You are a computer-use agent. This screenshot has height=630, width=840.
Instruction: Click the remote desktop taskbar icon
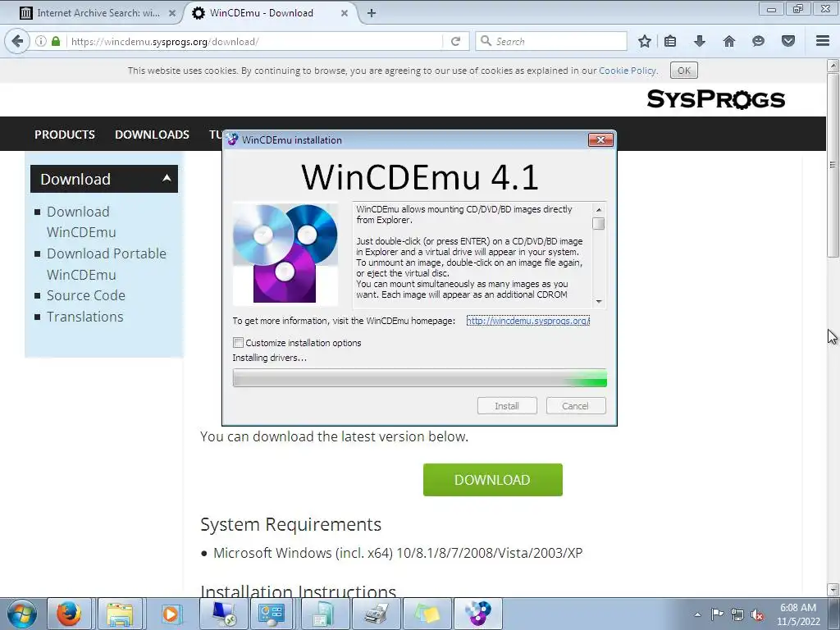pos(223,614)
